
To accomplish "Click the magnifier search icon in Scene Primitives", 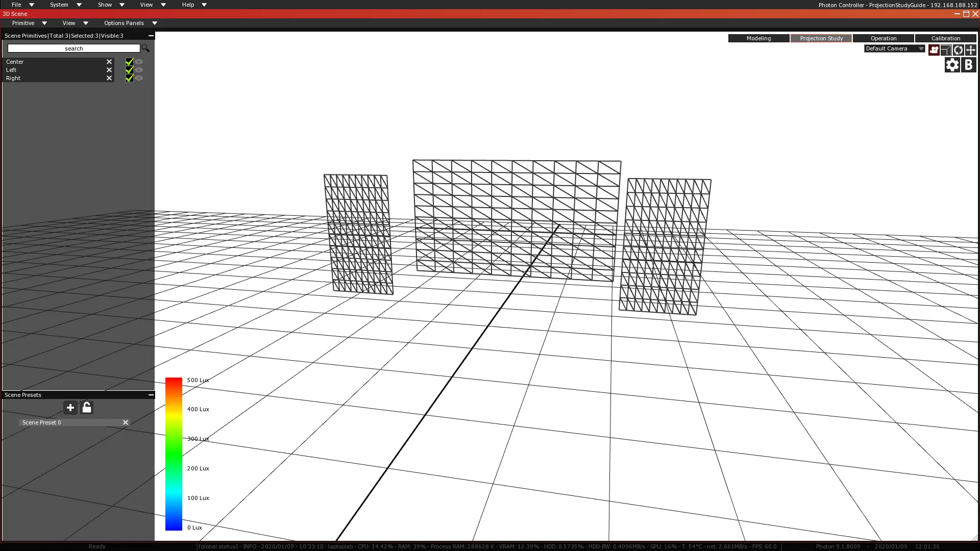I will pos(145,48).
